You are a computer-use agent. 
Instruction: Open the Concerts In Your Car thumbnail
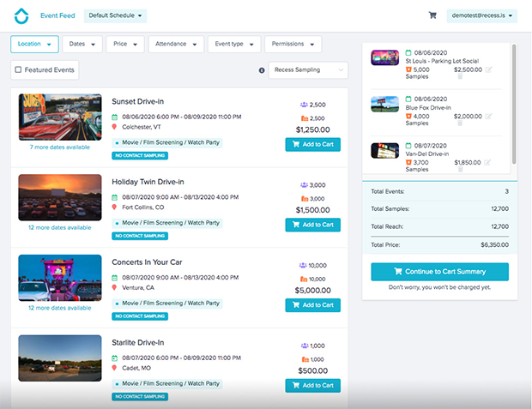tap(59, 277)
